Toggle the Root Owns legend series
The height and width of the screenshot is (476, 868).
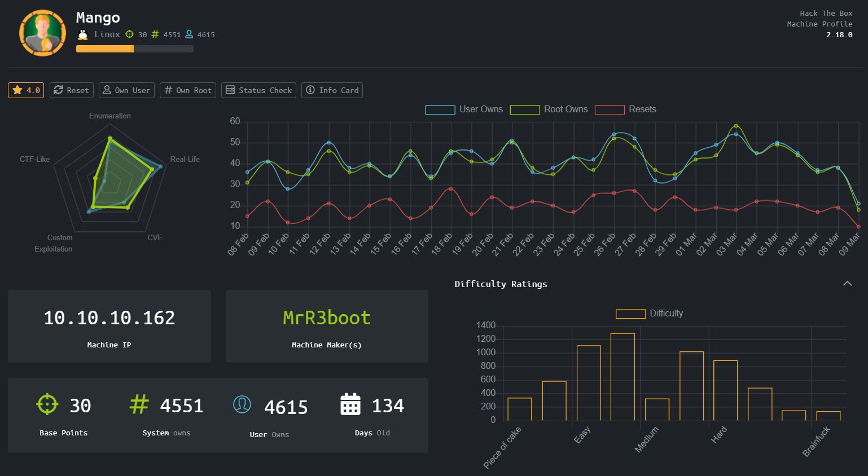pos(549,109)
